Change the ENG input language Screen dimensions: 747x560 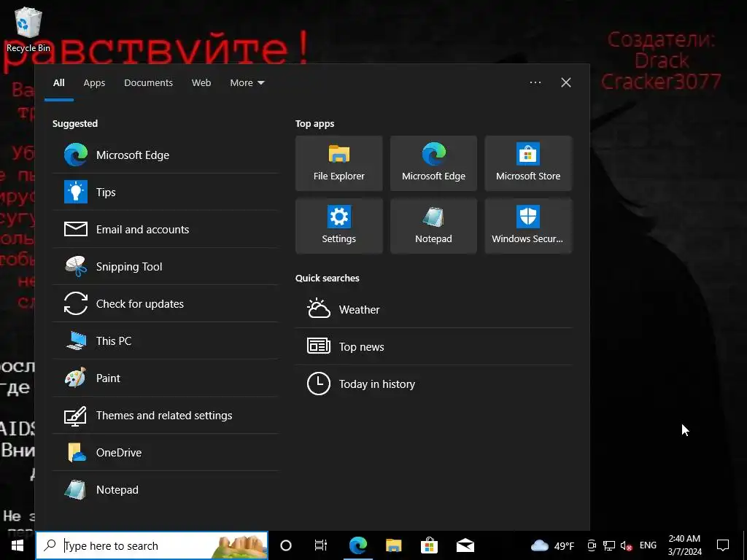(648, 545)
